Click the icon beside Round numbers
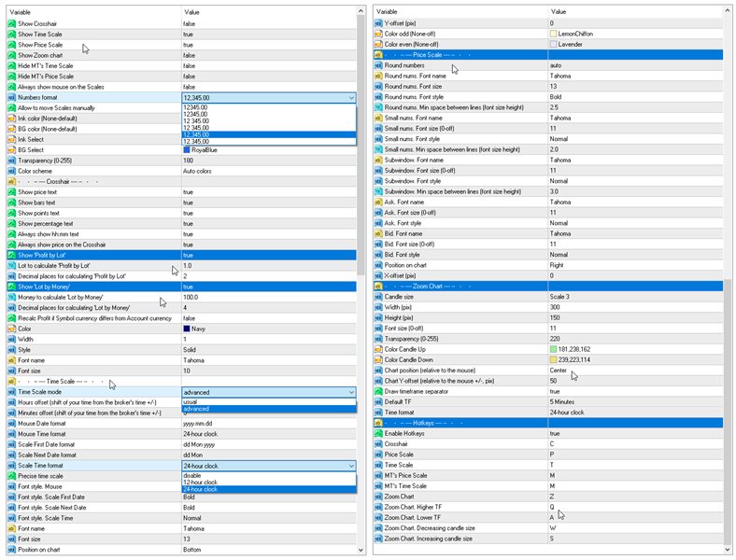Screen dimensions: 736x560 (x=378, y=65)
